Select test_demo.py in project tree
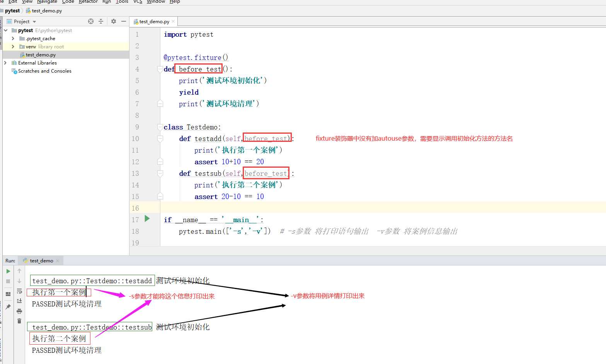 pos(66,55)
